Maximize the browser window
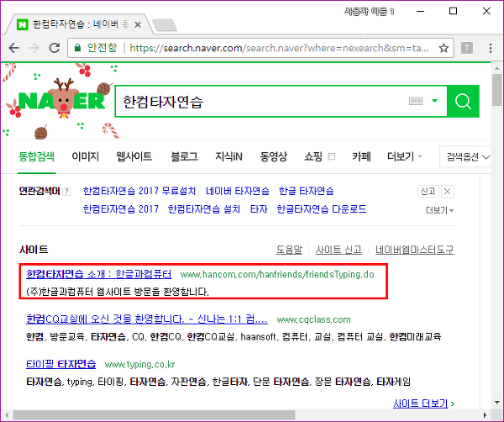Viewport: 504px width, 422px height. point(454,11)
